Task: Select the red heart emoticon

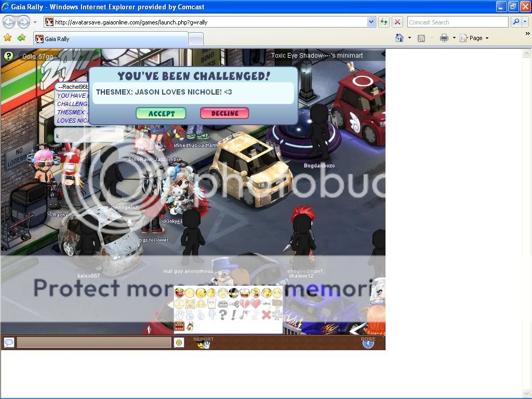Action: (255, 303)
